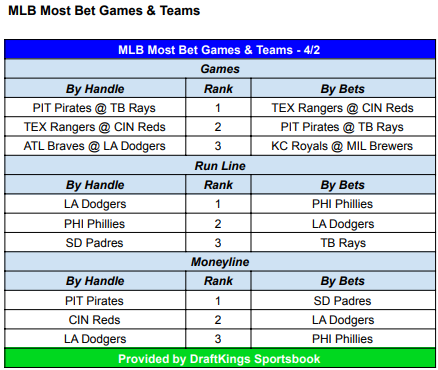Select CIN Reds in Moneyline handle

pos(94,320)
